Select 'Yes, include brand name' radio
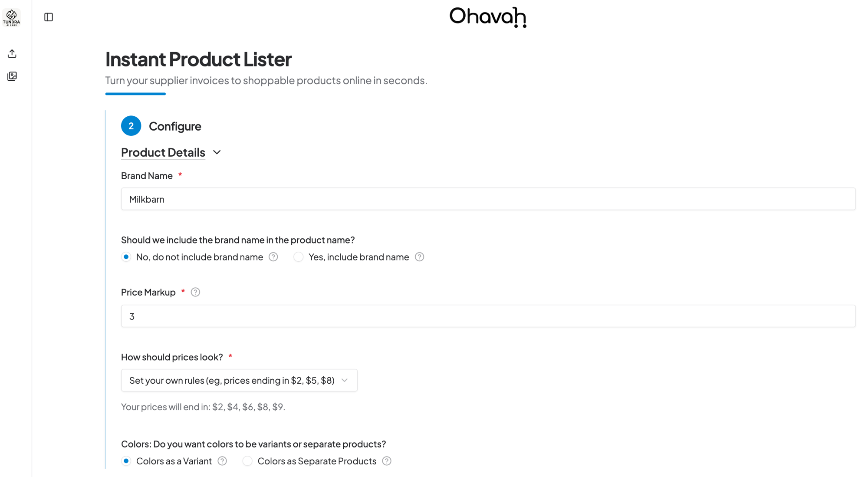The width and height of the screenshot is (868, 477). (299, 257)
